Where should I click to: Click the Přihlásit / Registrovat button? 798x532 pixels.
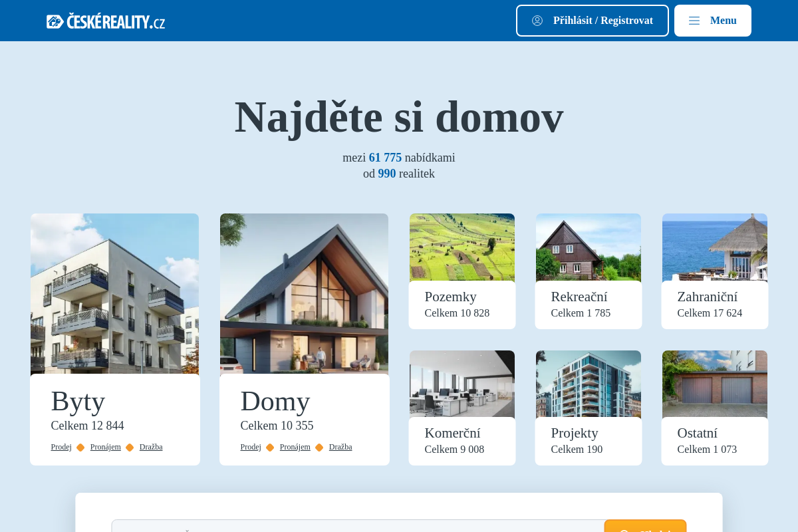[x=592, y=20]
